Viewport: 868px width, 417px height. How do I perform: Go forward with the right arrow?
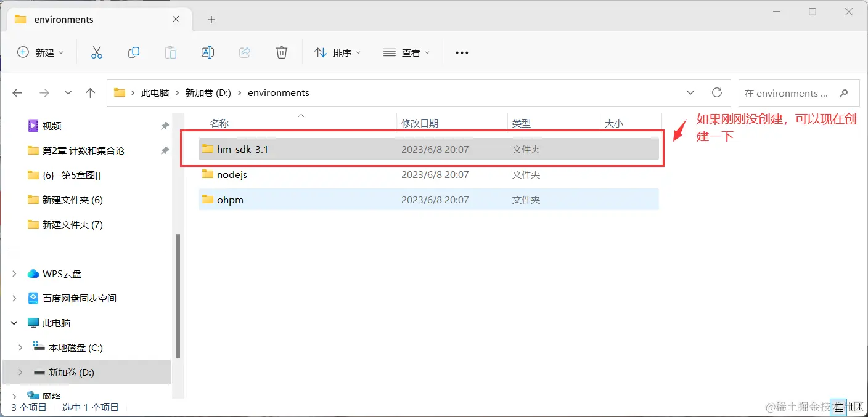[44, 93]
